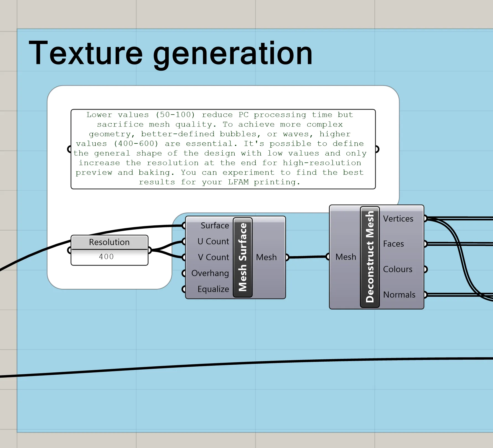The width and height of the screenshot is (493, 448).
Task: Select the Surface input on Mesh Surface
Action: (x=215, y=226)
